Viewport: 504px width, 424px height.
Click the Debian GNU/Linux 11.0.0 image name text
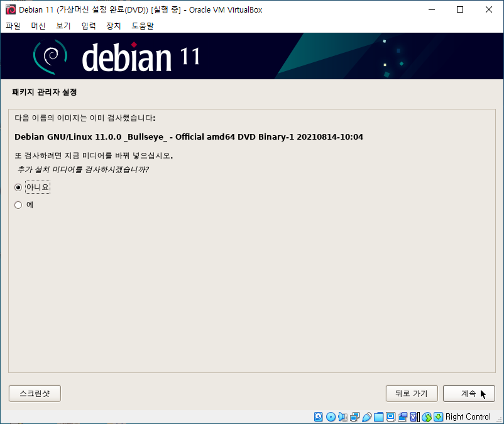(x=189, y=137)
